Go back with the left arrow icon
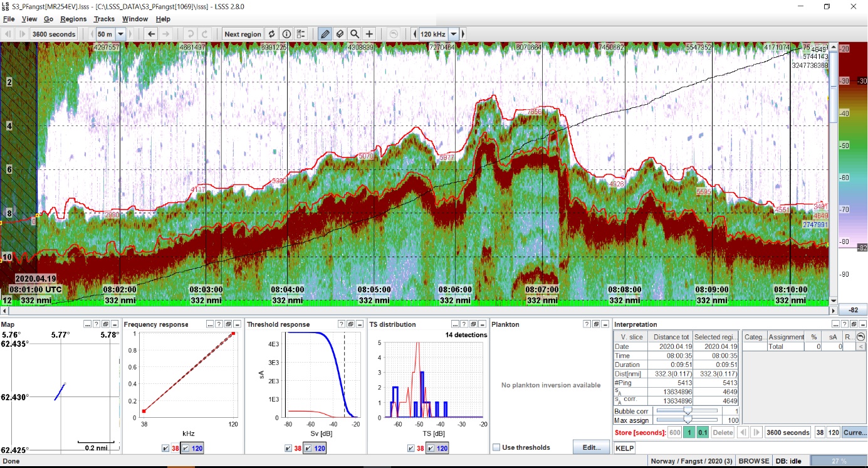This screenshot has width=868, height=468. coord(151,34)
